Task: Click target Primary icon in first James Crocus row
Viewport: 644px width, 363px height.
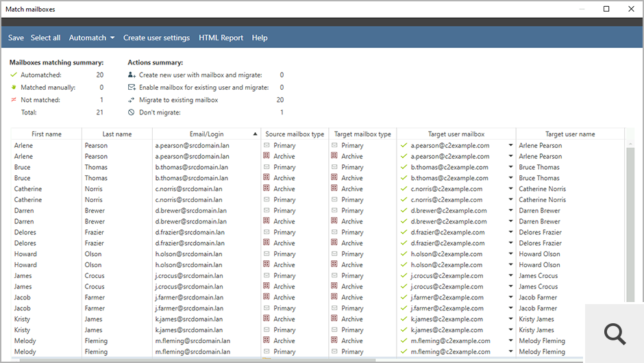Action: click(x=334, y=275)
